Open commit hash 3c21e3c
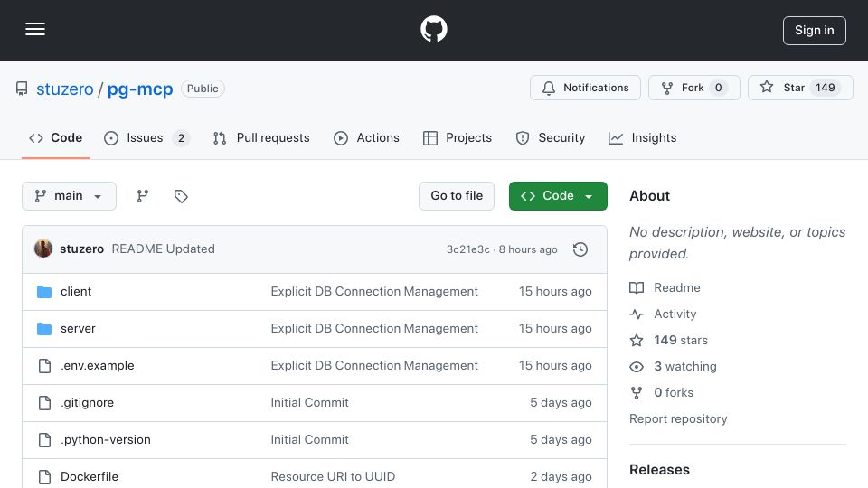The height and width of the screenshot is (488, 868). click(x=467, y=249)
